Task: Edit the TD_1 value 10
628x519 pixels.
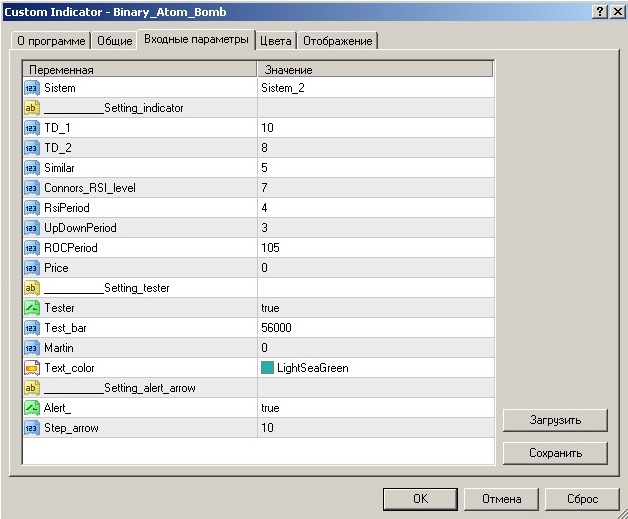Action: 376,128
